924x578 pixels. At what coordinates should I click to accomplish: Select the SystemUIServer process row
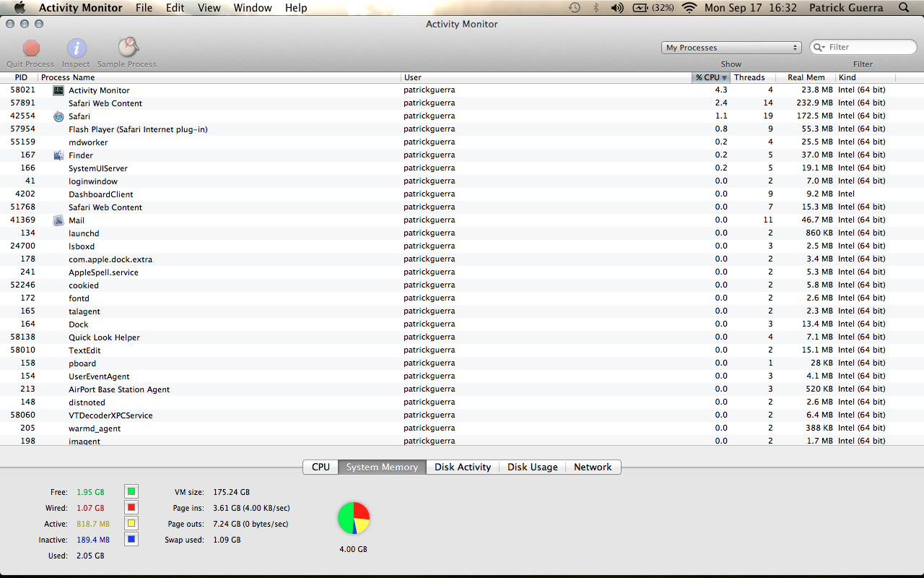[x=462, y=168]
